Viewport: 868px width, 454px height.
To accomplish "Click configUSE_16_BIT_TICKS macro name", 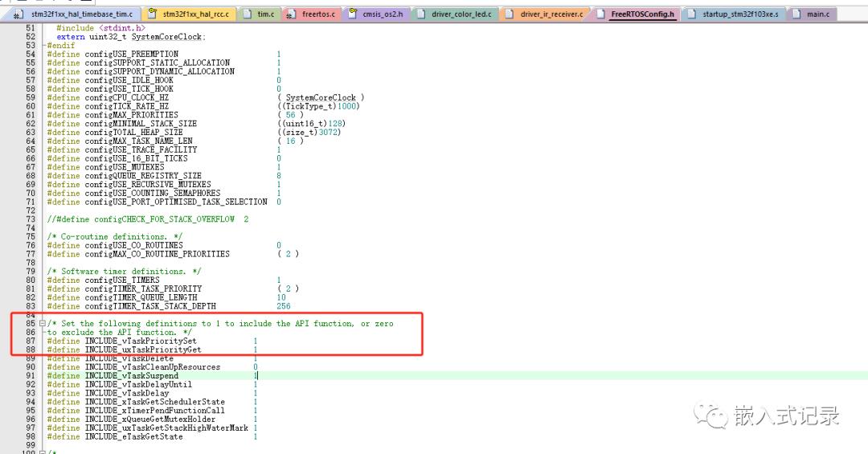I will tap(136, 158).
